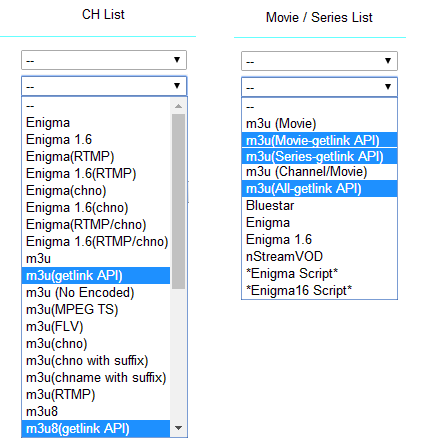Click the CH List scrollbar up arrow

point(178,106)
